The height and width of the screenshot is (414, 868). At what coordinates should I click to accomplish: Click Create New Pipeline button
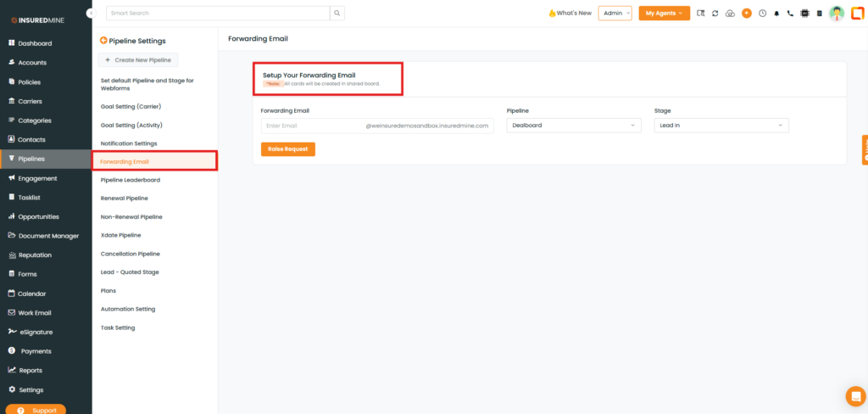point(138,60)
